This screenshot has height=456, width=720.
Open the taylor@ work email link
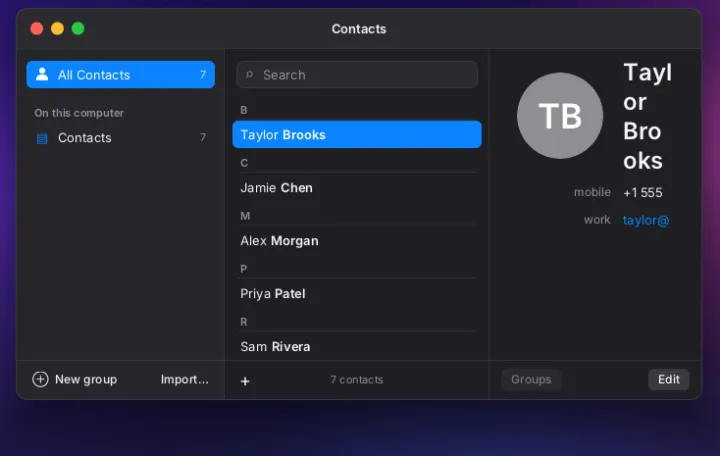(x=646, y=220)
